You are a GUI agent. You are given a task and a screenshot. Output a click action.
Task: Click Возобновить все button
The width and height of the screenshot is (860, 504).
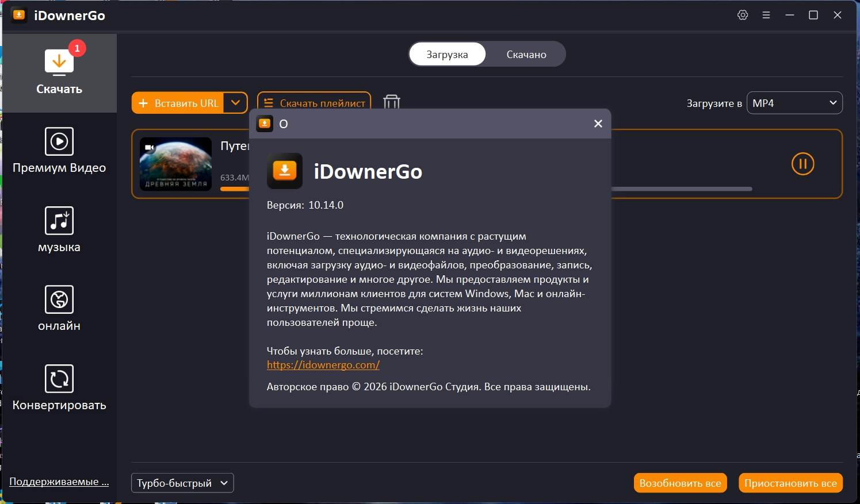681,483
